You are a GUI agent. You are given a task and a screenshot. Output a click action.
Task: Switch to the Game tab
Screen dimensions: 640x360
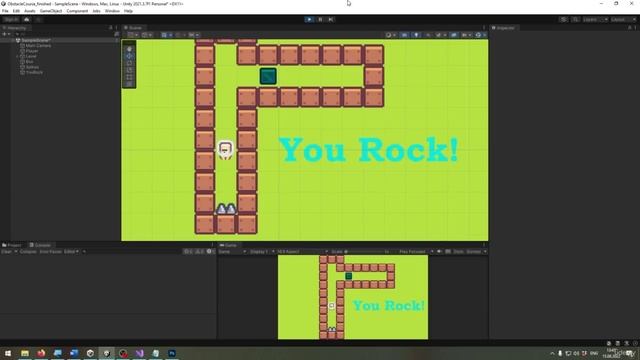[x=229, y=245]
